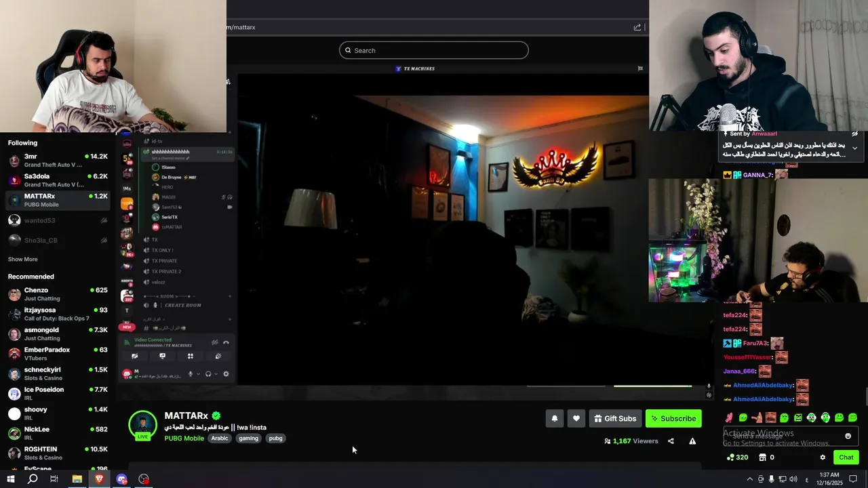This screenshot has width=868, height=488.
Task: Open schneckyirl recommended channel
Action: pos(58,373)
